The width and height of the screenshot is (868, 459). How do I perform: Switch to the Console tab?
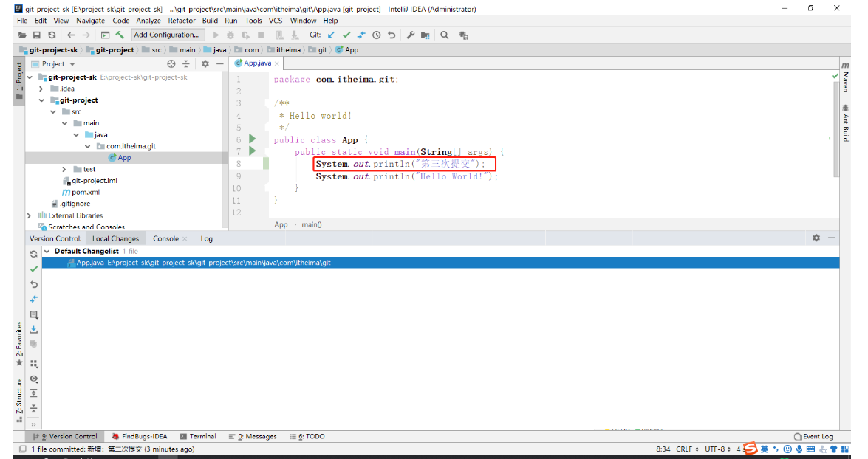165,238
